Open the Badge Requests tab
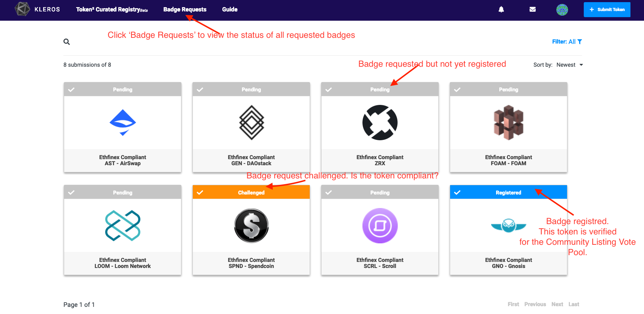Image resolution: width=644 pixels, height=314 pixels. point(185,10)
